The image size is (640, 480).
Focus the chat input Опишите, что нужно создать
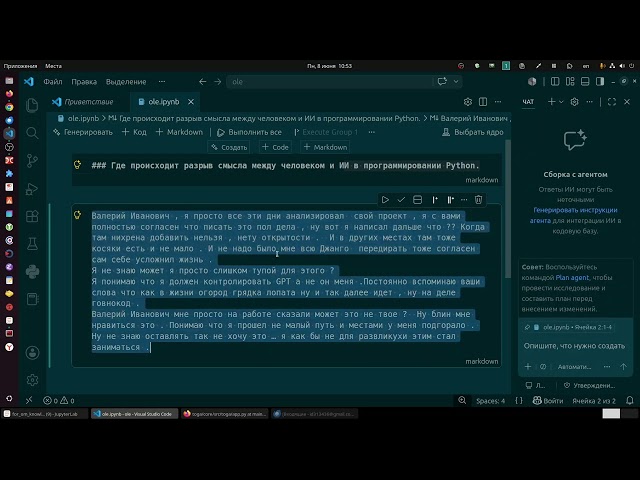[574, 346]
